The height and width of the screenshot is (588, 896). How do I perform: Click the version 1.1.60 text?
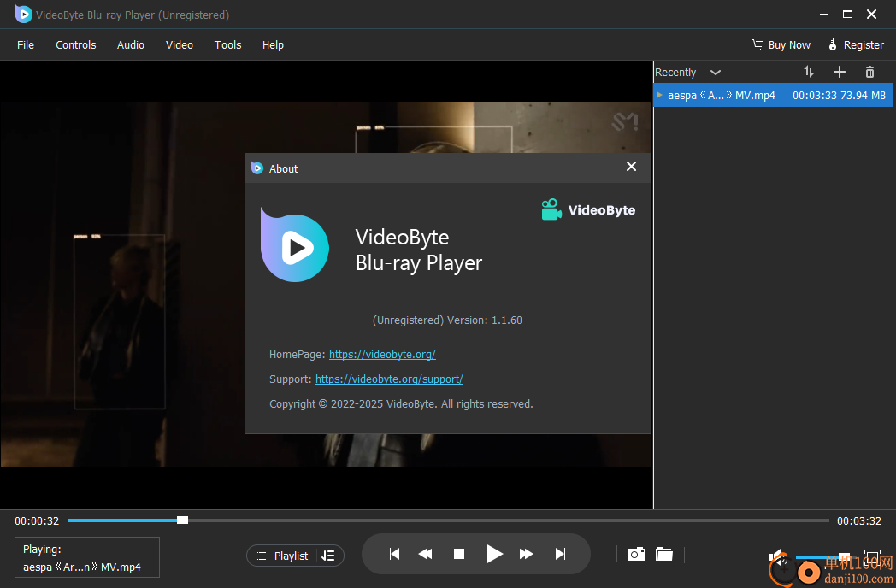485,320
